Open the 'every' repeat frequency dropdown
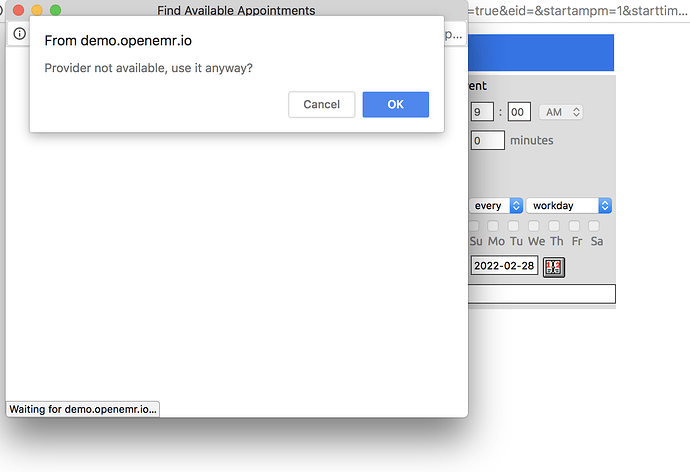This screenshot has width=690, height=472. [496, 205]
